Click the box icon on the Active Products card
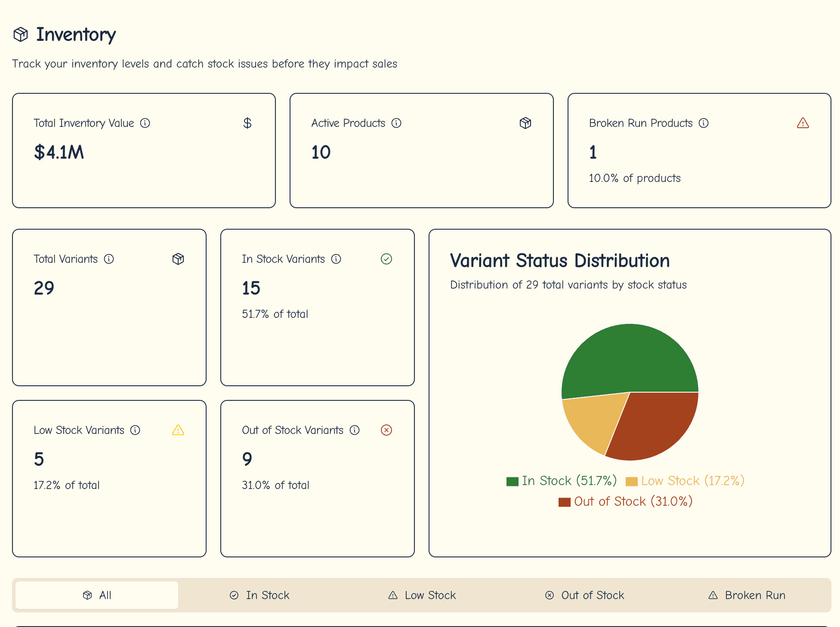This screenshot has height=627, width=840. [525, 123]
